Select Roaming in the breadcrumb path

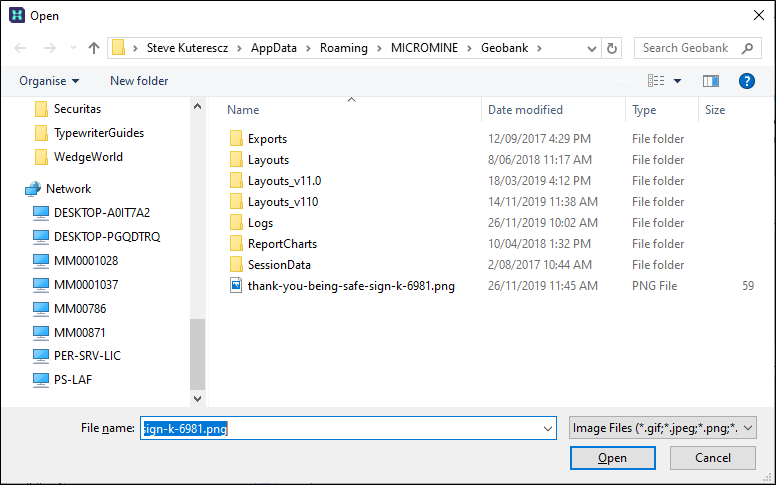click(343, 48)
